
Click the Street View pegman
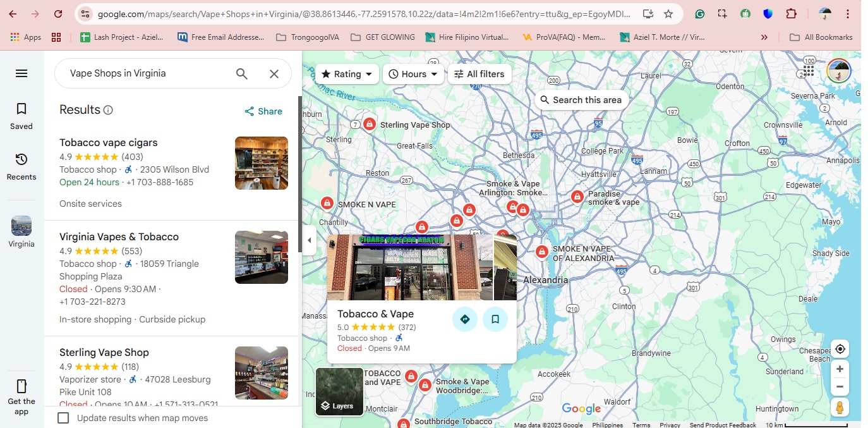point(840,408)
